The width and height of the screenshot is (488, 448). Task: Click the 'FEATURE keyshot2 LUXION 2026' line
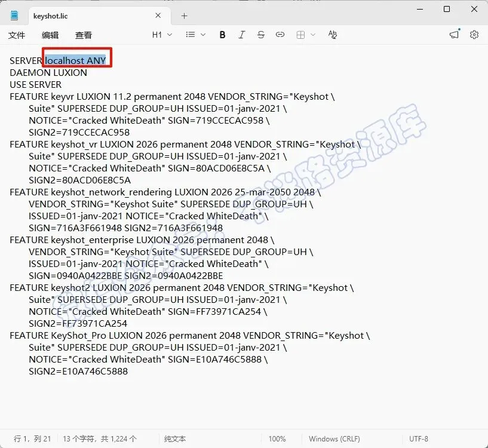tap(182, 288)
